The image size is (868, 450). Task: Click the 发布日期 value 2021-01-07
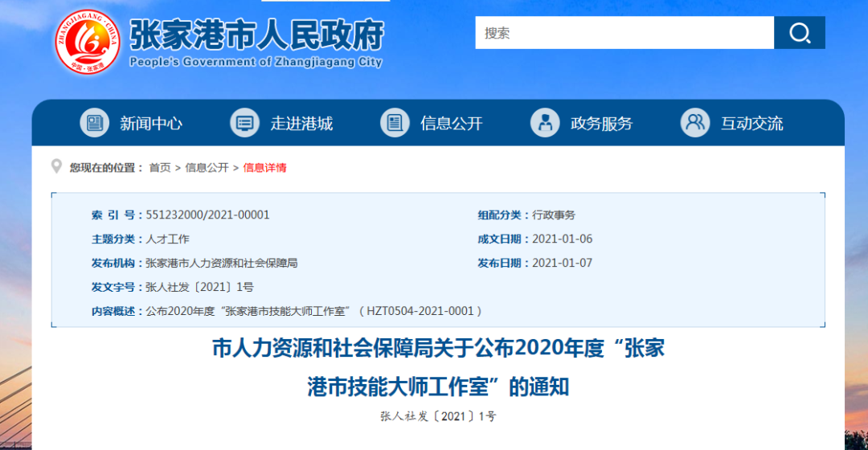coord(562,263)
